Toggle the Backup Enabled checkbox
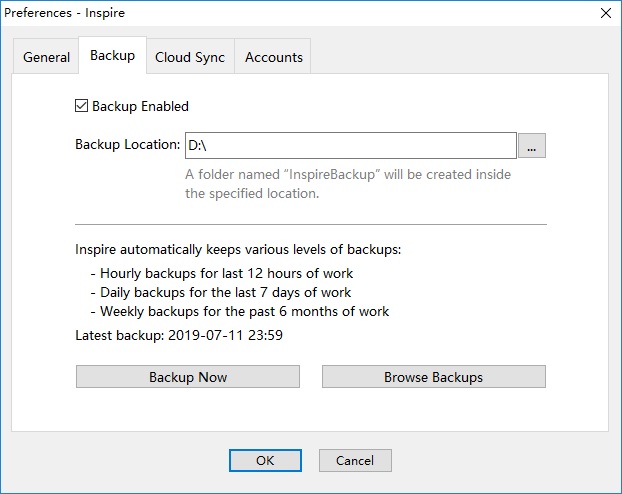This screenshot has height=494, width=622. 81,106
